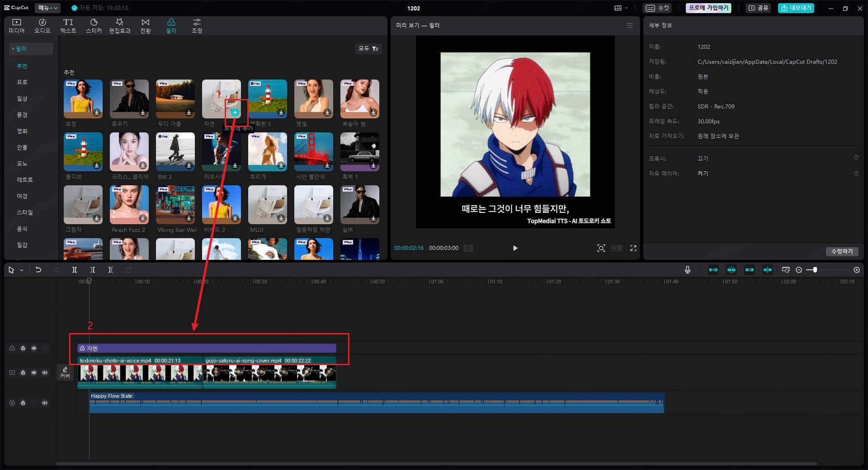Open the layout switcher dropdown

(621, 8)
